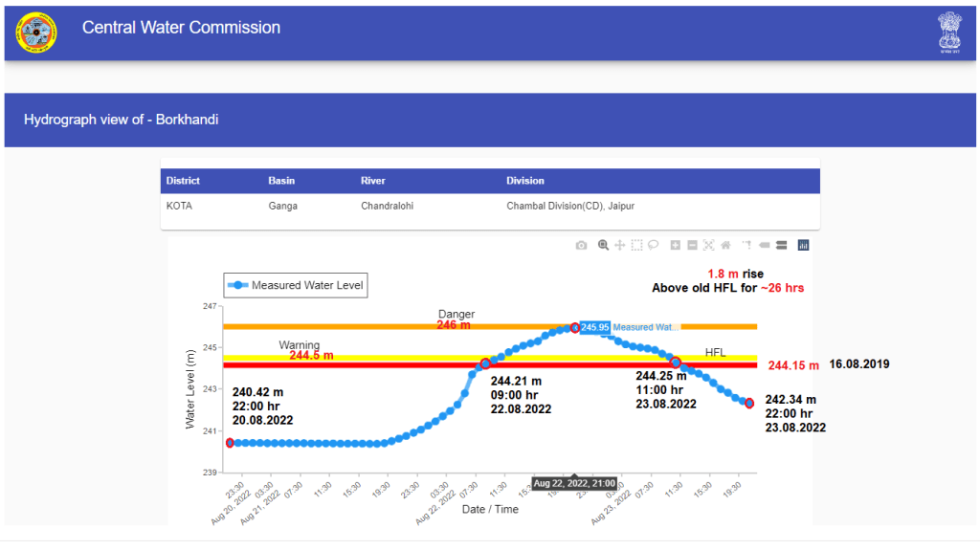Select the Pan tool
The height and width of the screenshot is (550, 980).
[619, 246]
